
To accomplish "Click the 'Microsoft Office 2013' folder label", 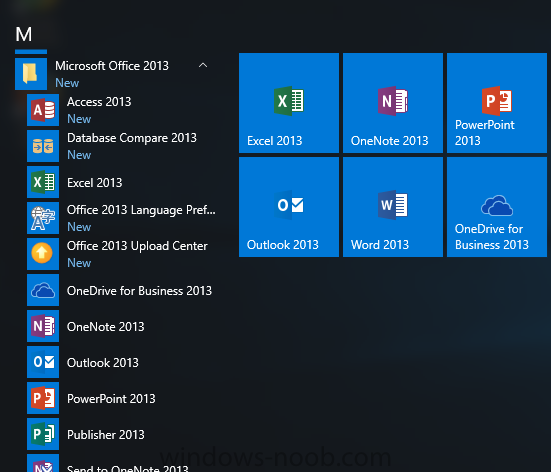I will tap(112, 66).
